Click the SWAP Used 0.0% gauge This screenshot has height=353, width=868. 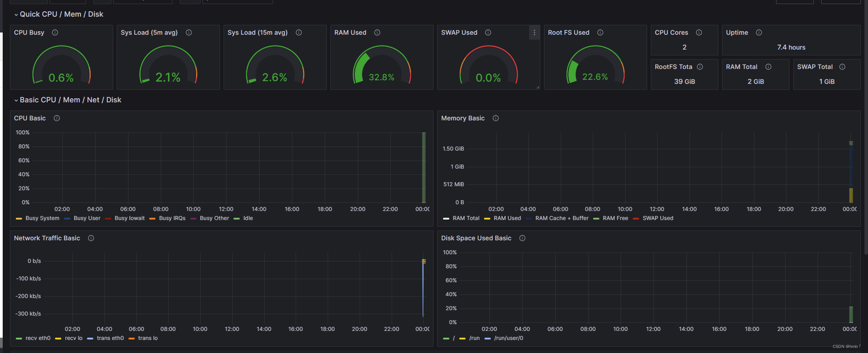[x=489, y=65]
